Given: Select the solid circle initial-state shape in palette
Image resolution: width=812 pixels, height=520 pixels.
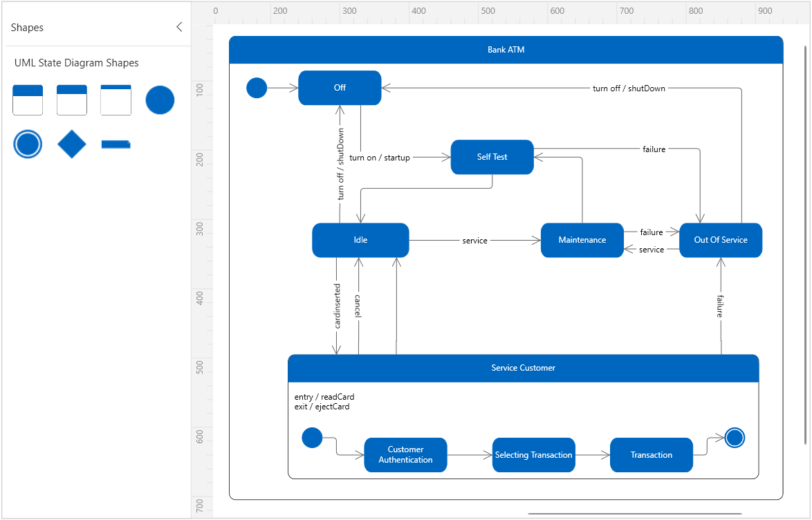Looking at the screenshot, I should 160,100.
